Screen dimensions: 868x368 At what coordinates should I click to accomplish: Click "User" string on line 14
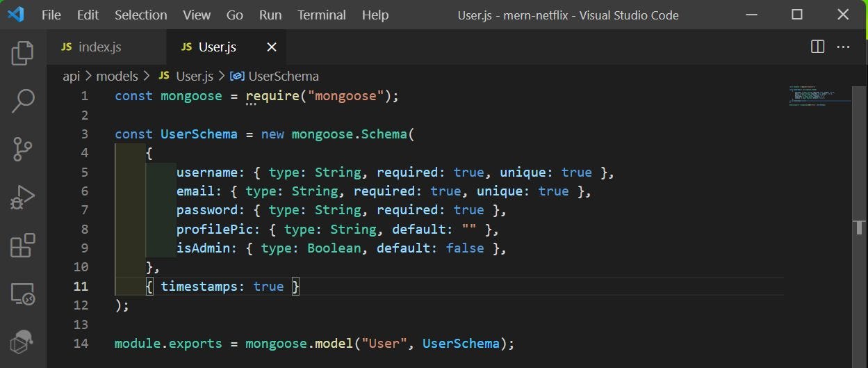tap(384, 343)
